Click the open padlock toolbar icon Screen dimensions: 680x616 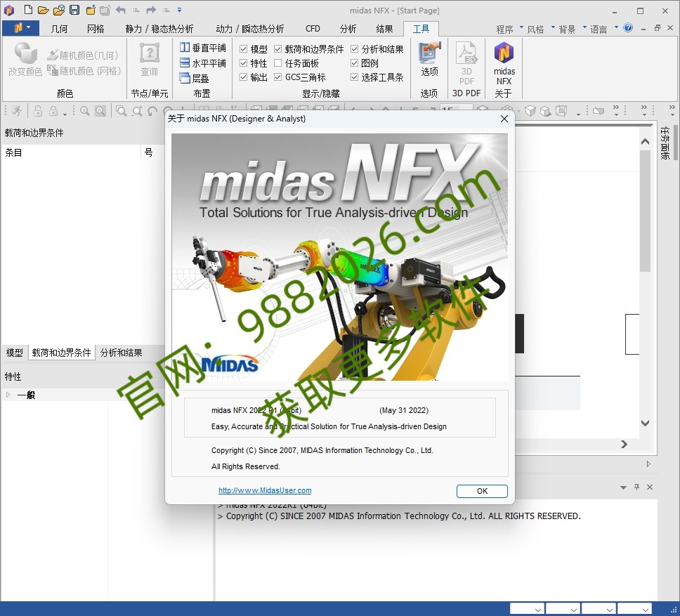coord(38,111)
